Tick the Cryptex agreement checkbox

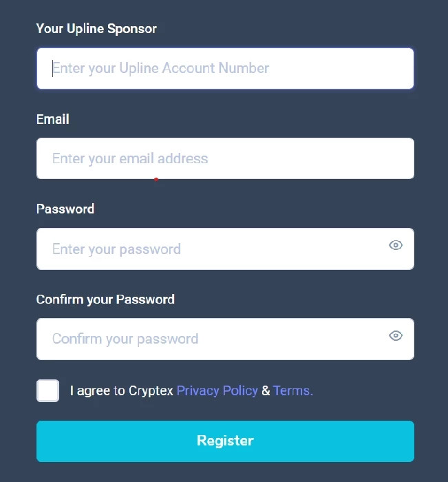48,390
